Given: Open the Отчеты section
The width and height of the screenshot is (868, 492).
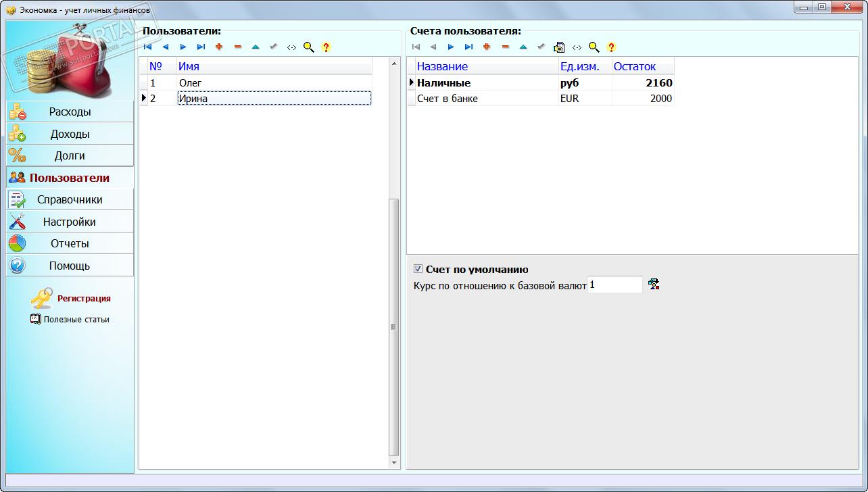Looking at the screenshot, I should [70, 243].
